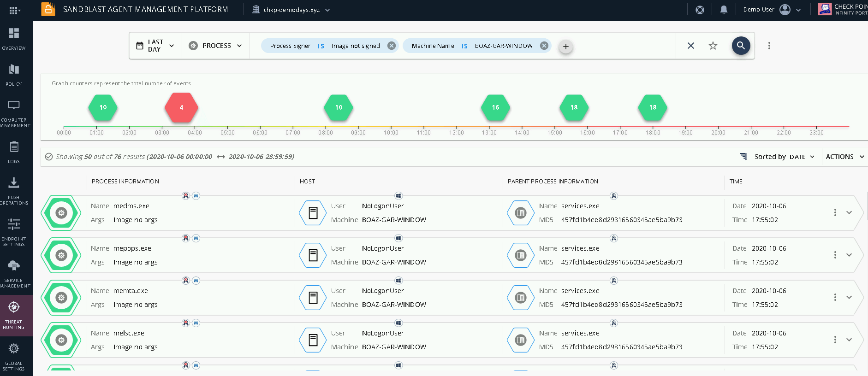Viewport: 868px width, 376px height.
Task: Open the Demo User avatar icon
Action: click(x=785, y=10)
